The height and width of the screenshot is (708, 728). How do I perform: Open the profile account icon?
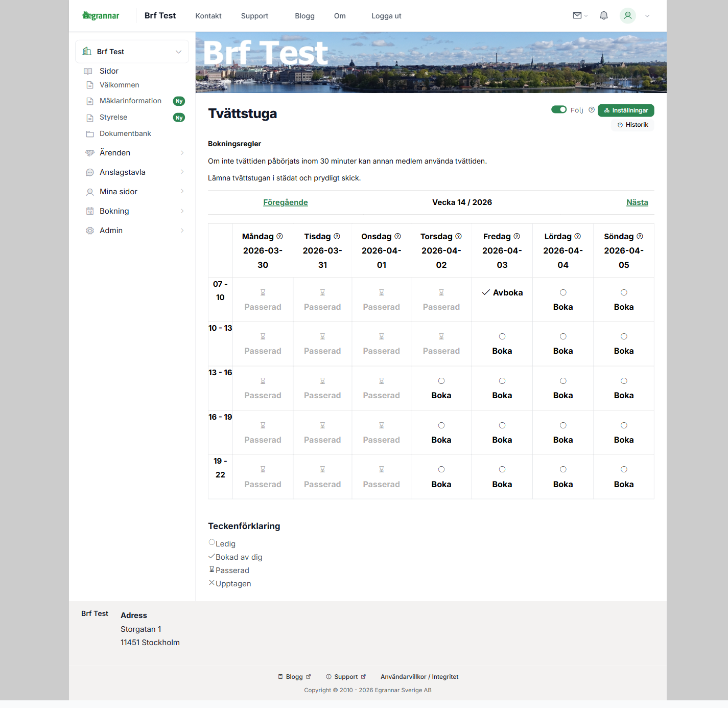click(627, 16)
